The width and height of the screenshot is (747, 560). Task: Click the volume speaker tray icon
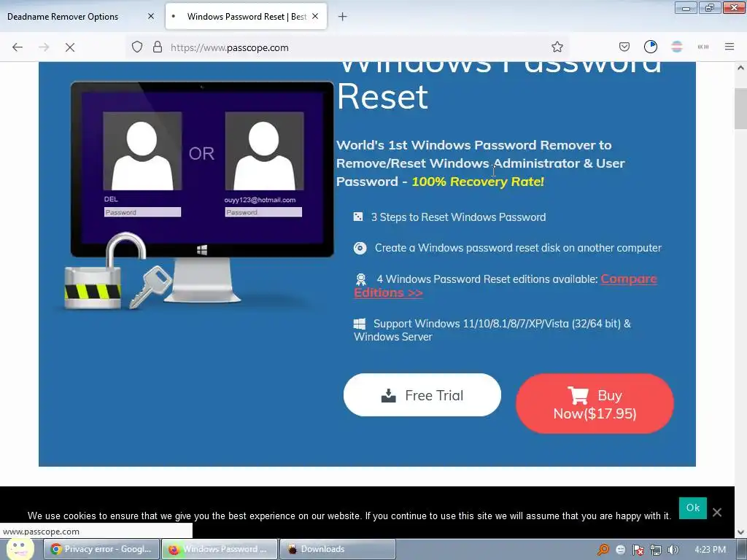673,550
